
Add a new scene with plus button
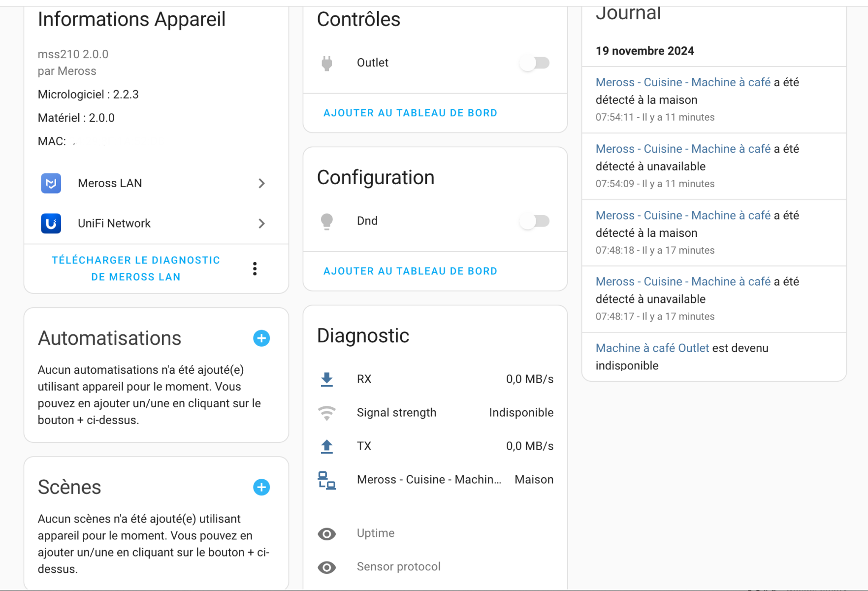[x=261, y=487]
